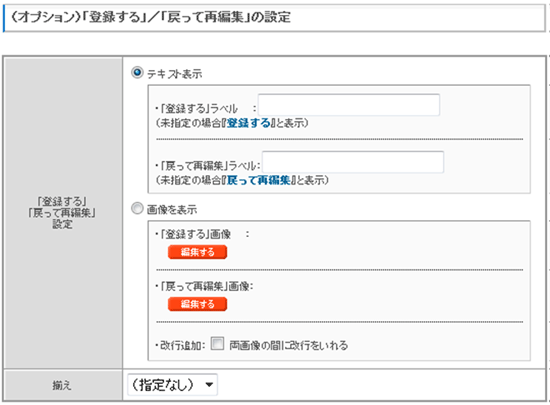
Task: Click the blue 戻って再編集 default text
Action: (x=259, y=180)
